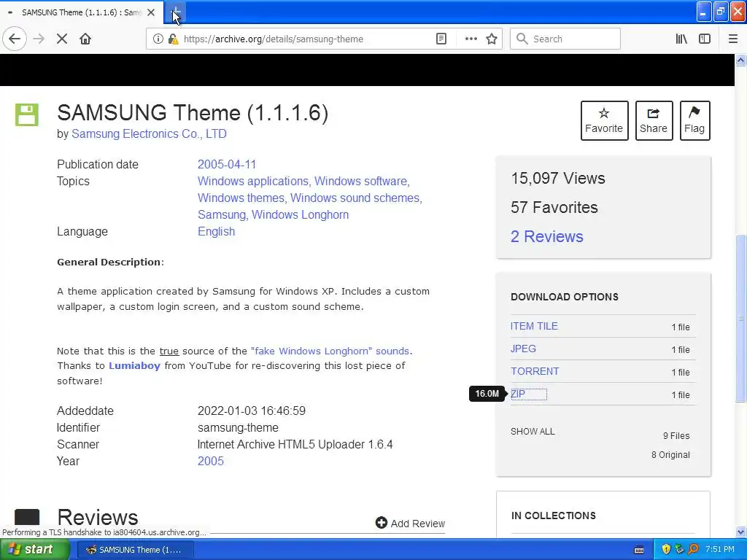This screenshot has width=747, height=560.
Task: Click the magnifier tray icon
Action: click(x=693, y=550)
